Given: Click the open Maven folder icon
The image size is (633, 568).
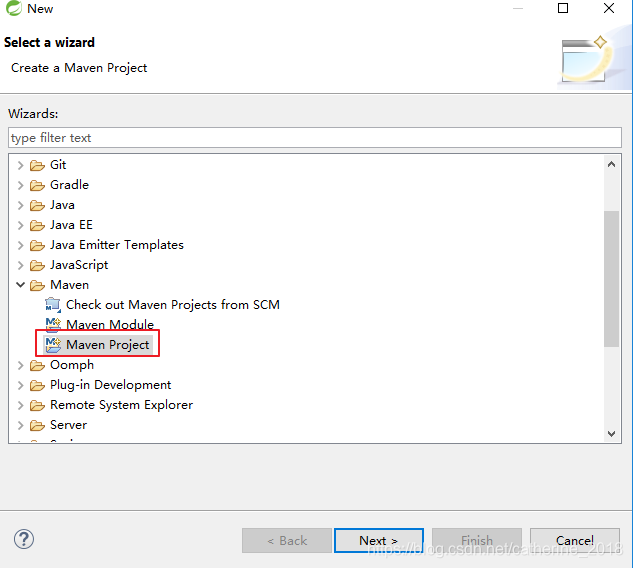Looking at the screenshot, I should pos(37,285).
